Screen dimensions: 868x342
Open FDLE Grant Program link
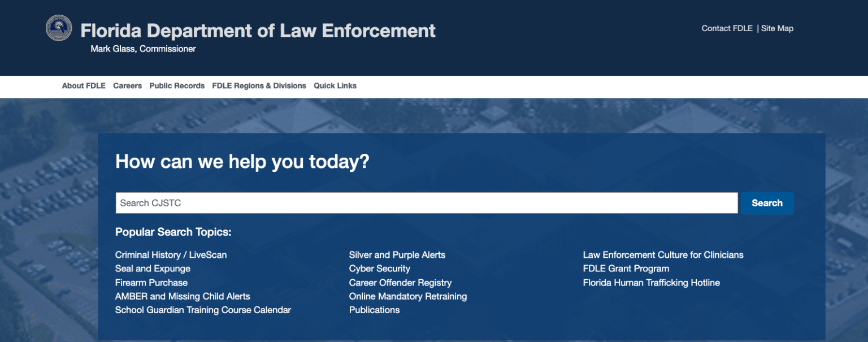(x=626, y=269)
